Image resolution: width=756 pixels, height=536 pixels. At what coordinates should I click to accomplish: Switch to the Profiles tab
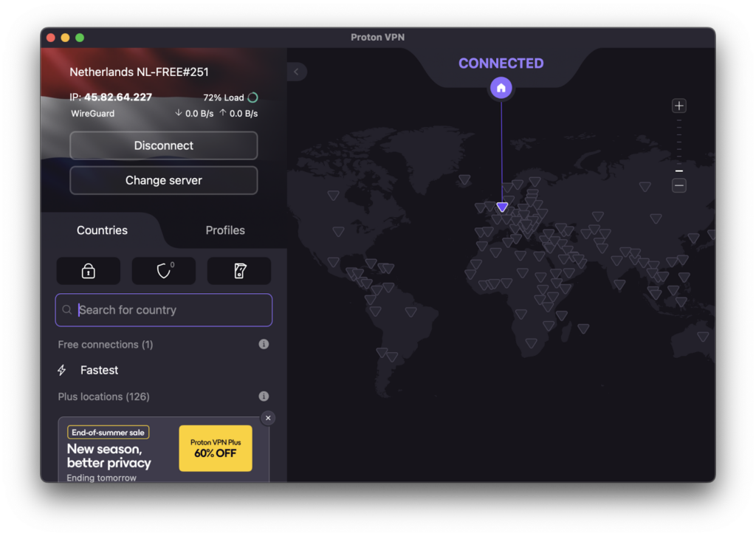225,230
